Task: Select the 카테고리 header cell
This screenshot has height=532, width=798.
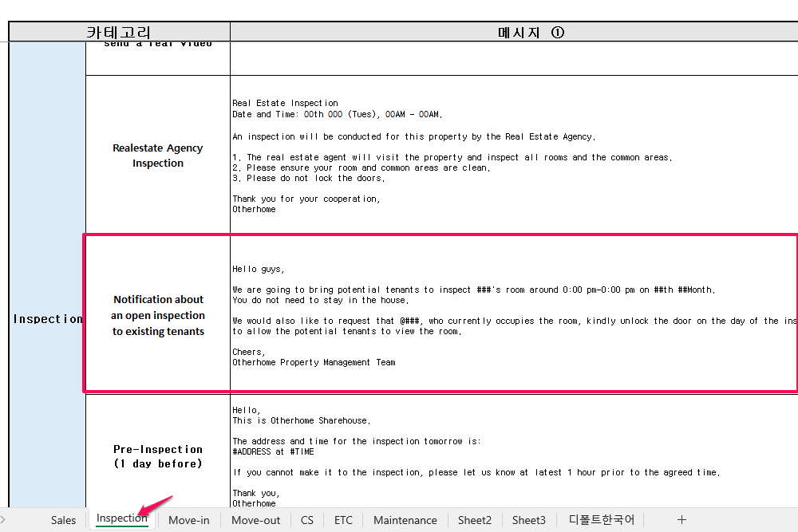Action: pos(119,32)
